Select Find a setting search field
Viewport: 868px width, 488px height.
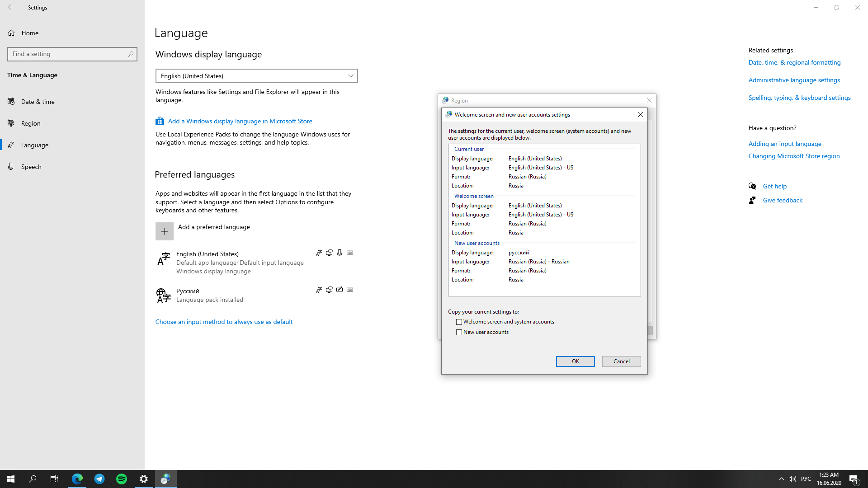[72, 54]
